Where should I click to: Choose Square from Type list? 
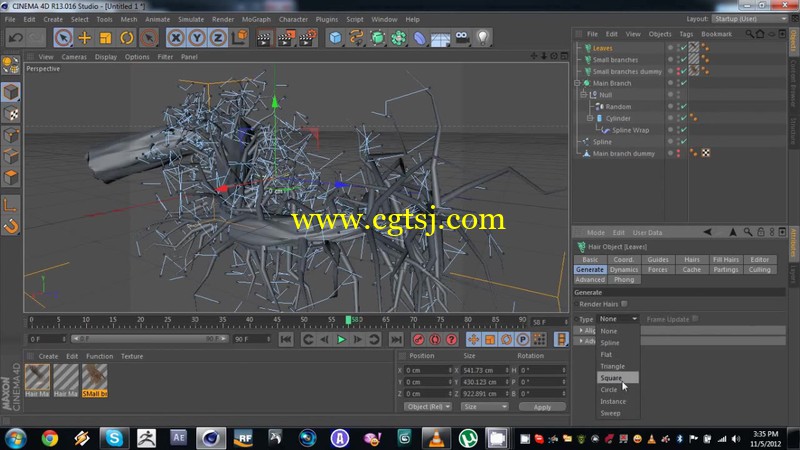617,378
